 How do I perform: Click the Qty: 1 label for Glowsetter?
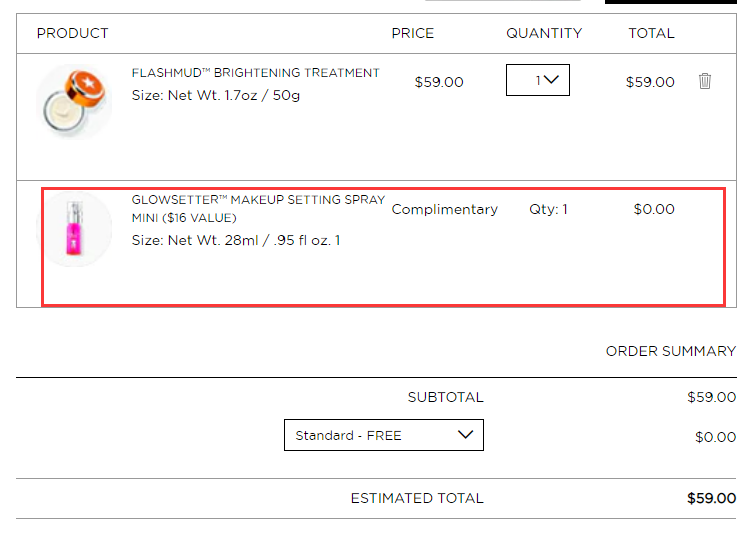pyautogui.click(x=548, y=209)
